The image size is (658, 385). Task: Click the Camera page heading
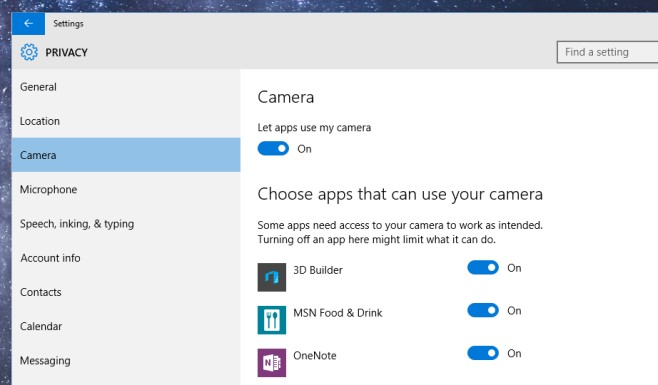286,97
